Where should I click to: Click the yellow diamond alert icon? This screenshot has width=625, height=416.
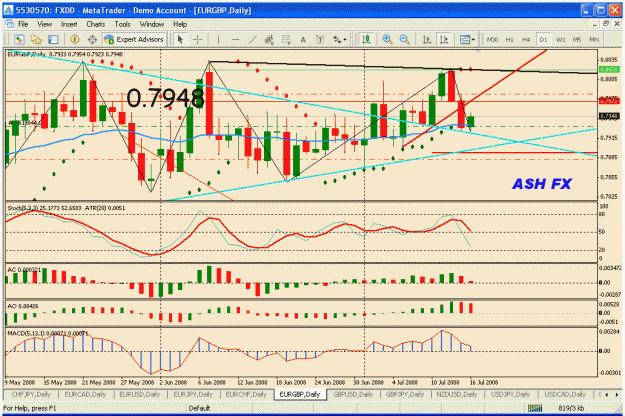tap(75, 39)
